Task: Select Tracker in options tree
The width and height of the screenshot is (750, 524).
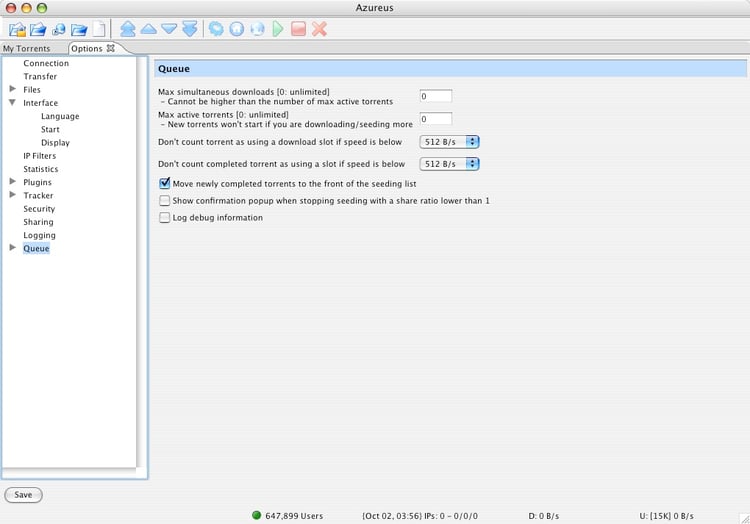Action: (x=38, y=195)
